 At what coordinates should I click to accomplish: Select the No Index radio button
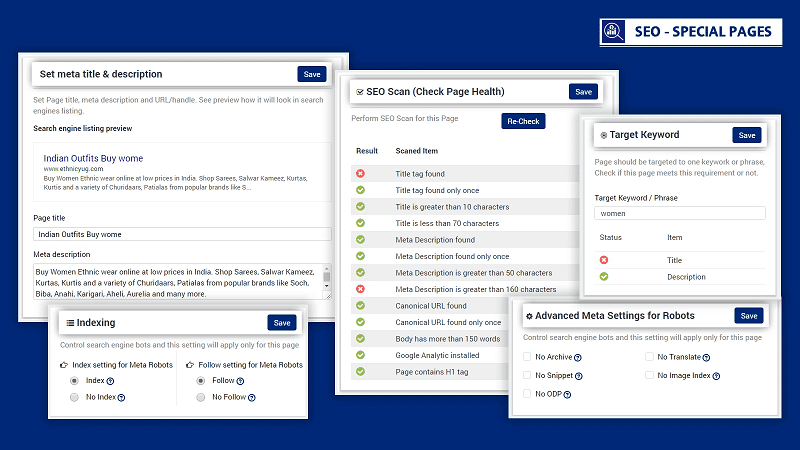pos(74,397)
